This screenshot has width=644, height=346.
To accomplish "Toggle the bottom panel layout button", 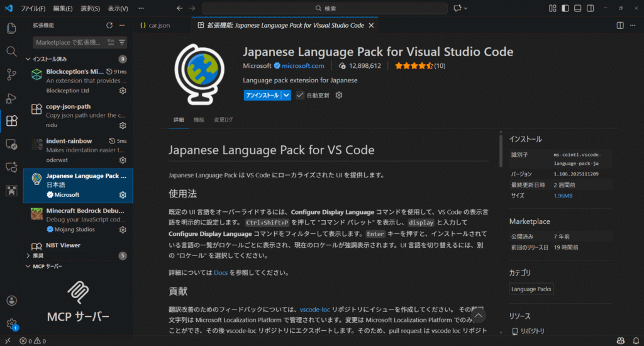I will [x=578, y=8].
